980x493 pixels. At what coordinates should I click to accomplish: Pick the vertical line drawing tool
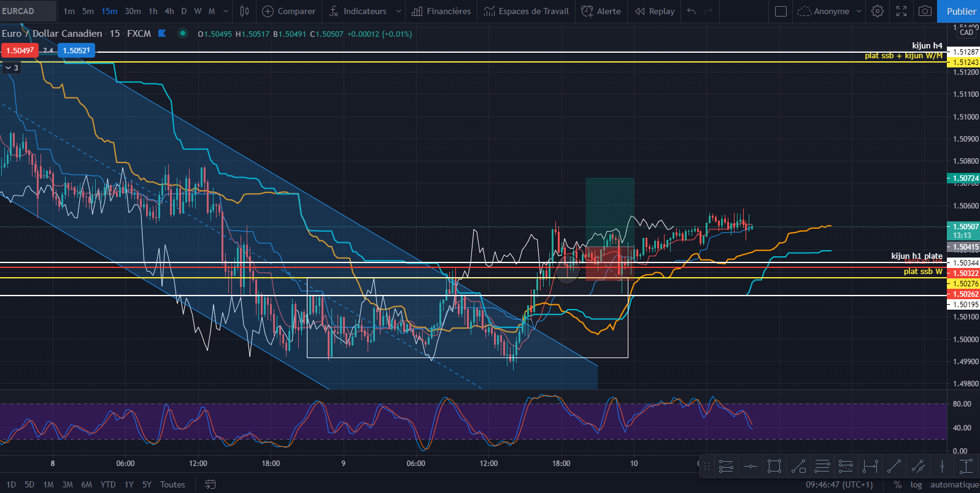coord(942,466)
